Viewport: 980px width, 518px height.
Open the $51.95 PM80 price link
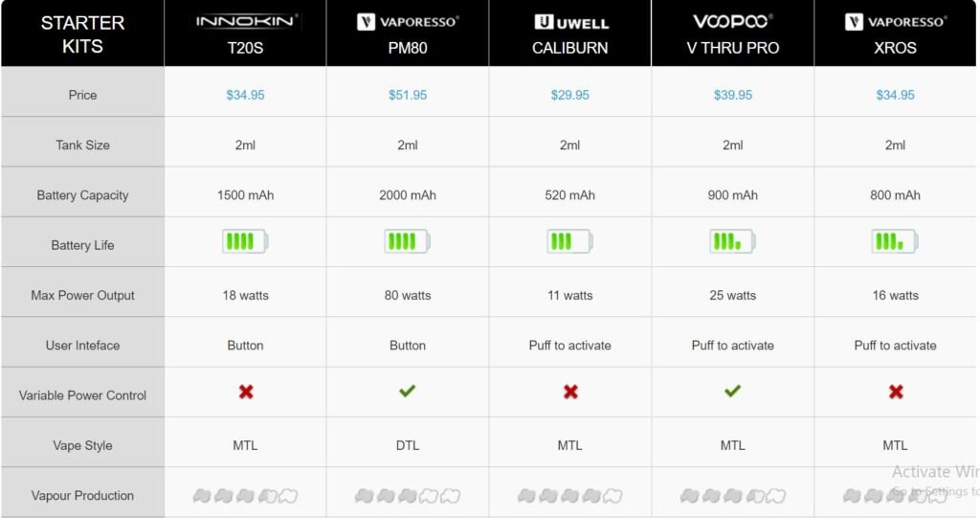point(408,95)
